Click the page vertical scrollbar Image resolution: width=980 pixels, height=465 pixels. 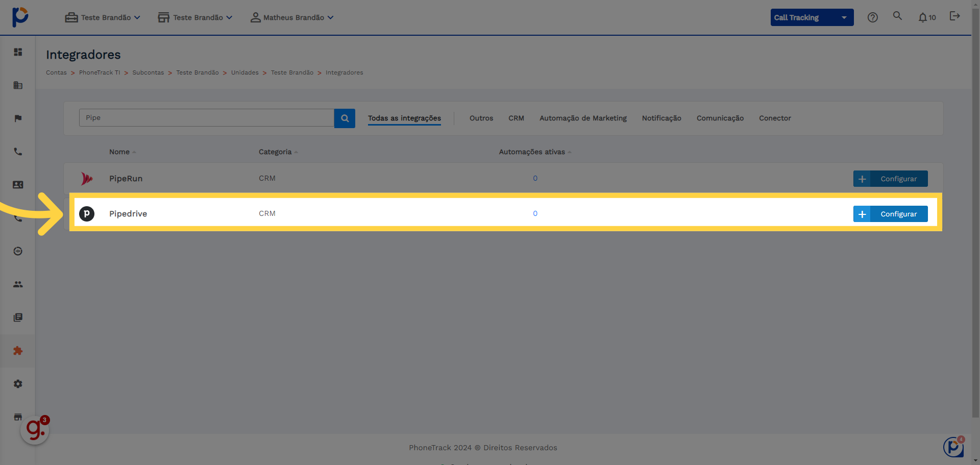point(975,214)
